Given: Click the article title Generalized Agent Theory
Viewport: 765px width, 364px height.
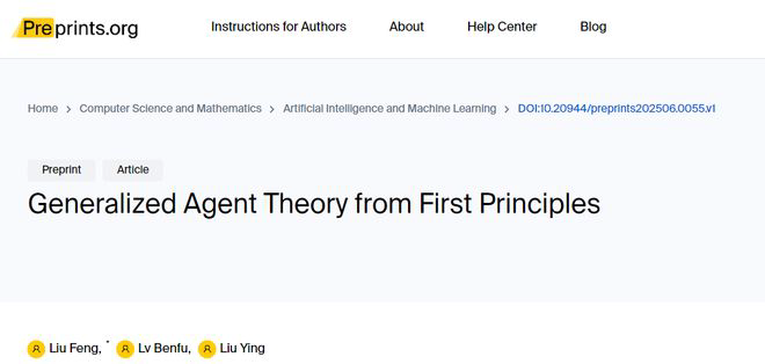Looking at the screenshot, I should click(x=314, y=204).
